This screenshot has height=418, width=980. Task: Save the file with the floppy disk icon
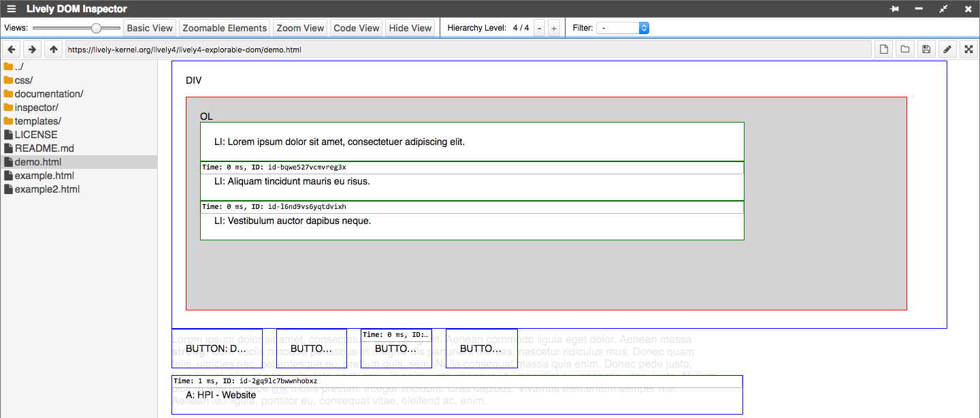(926, 50)
